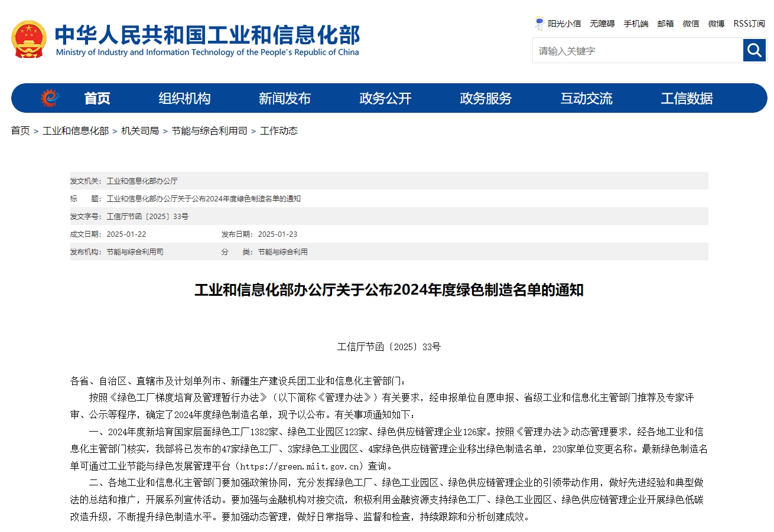Click the magnifier search button

pos(755,51)
